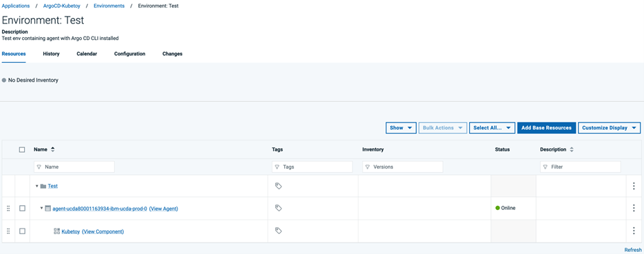The width and height of the screenshot is (644, 254).
Task: Click the Status column header
Action: click(x=502, y=149)
